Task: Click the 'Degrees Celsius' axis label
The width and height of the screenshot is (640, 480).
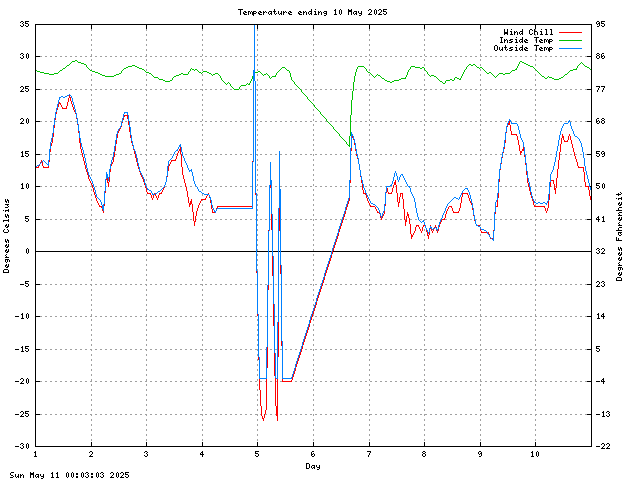Action: pos(7,236)
